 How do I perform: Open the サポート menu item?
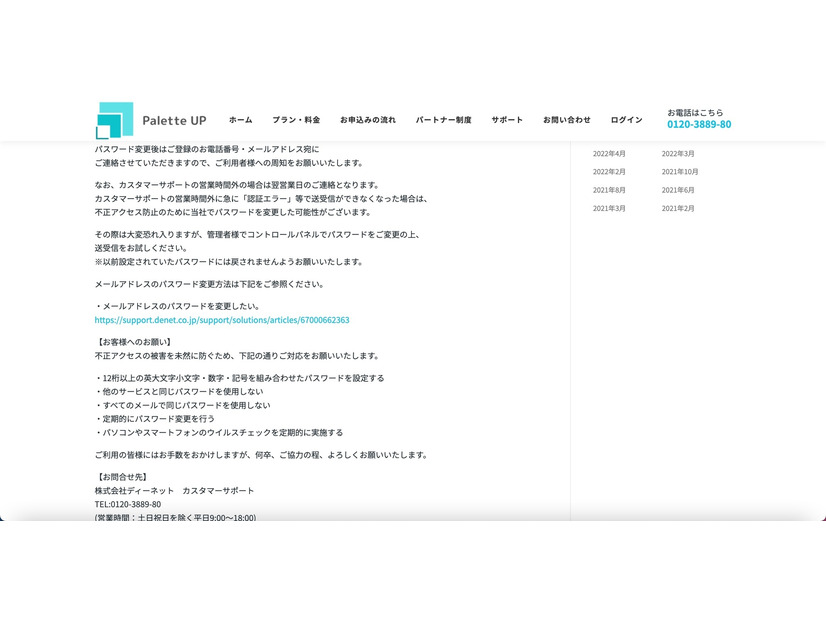tap(507, 120)
